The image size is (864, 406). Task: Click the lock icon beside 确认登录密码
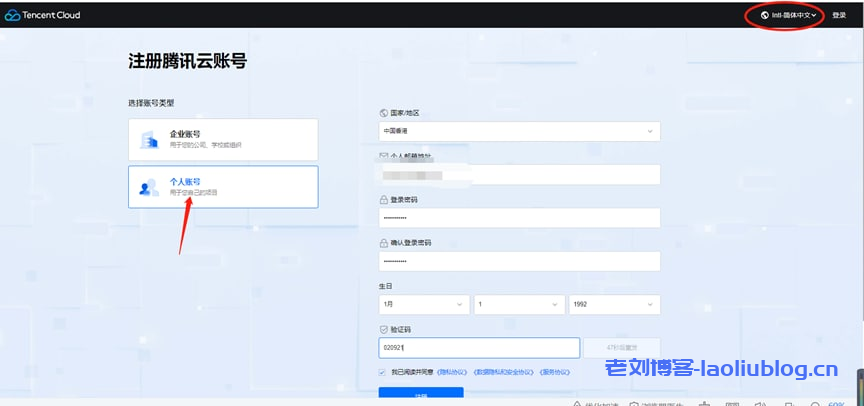pos(384,243)
